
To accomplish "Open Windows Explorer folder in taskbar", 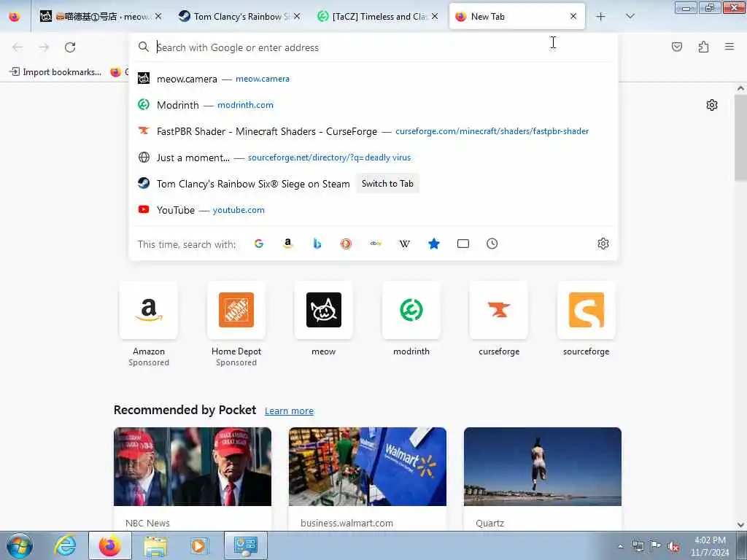I will (156, 545).
